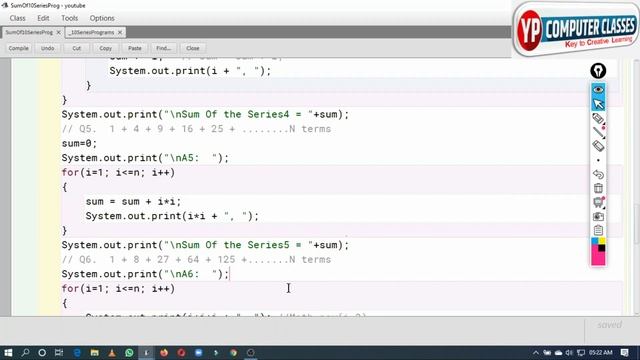Pick the black color swatch
640x360 pixels.
pyautogui.click(x=602, y=248)
